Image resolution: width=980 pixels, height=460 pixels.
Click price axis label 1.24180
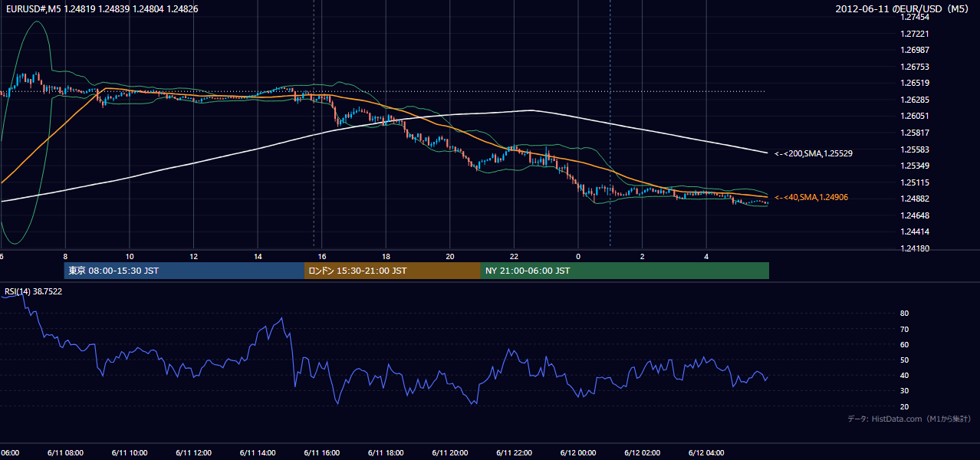tap(915, 248)
